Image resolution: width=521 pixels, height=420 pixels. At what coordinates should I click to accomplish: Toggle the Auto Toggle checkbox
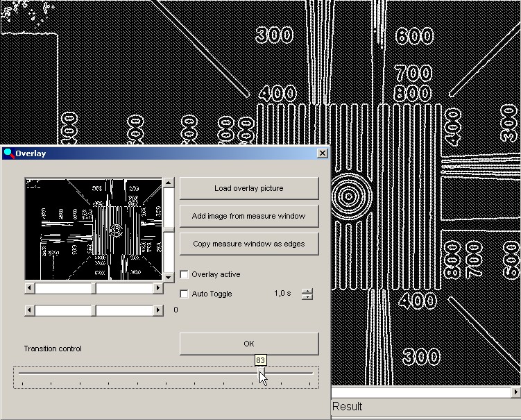click(x=185, y=294)
